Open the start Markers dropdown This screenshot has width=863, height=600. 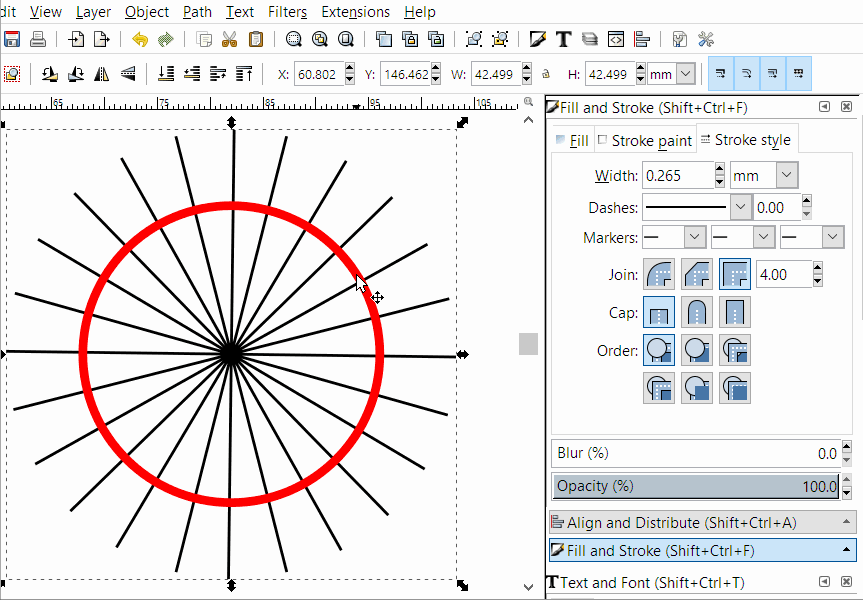694,238
